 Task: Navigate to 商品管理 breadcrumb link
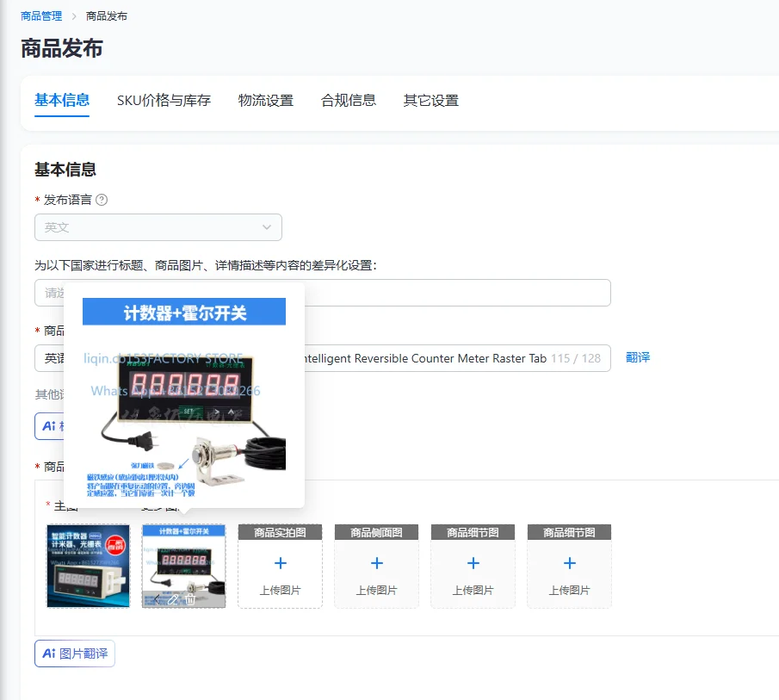[41, 16]
